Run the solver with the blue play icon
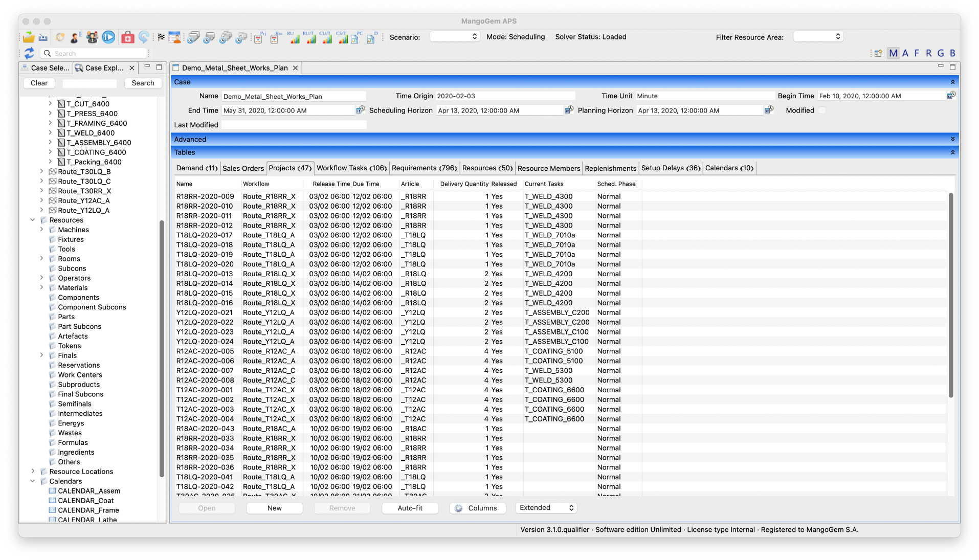This screenshot has width=979, height=560. [108, 37]
